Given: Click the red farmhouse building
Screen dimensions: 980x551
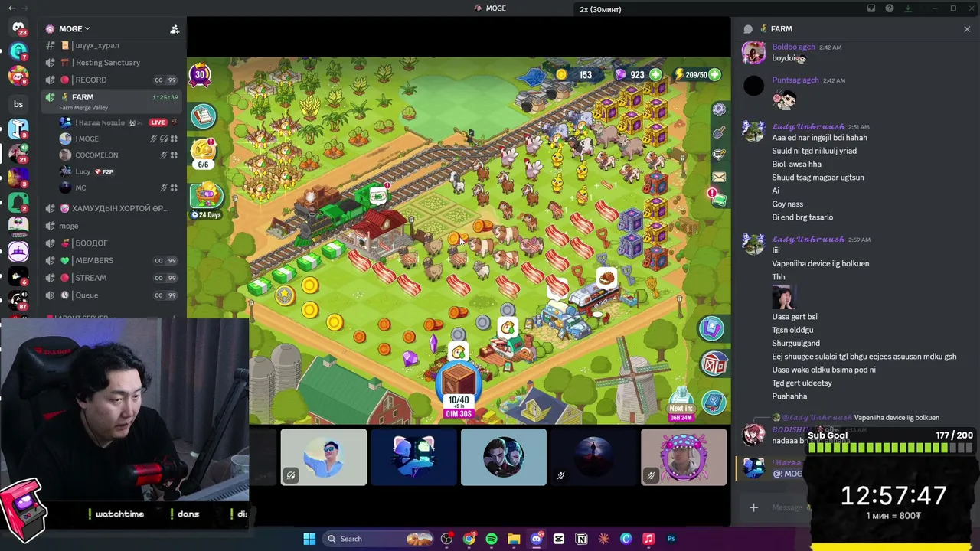Looking at the screenshot, I should [x=380, y=232].
